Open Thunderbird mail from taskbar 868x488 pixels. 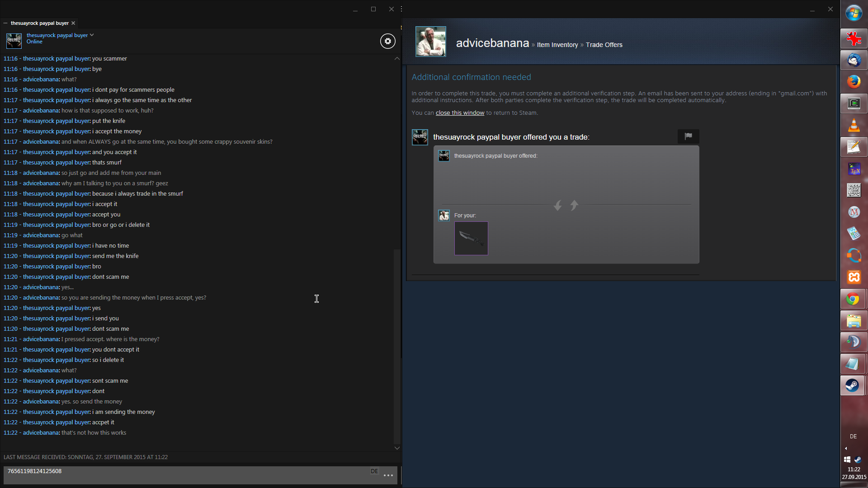point(854,60)
